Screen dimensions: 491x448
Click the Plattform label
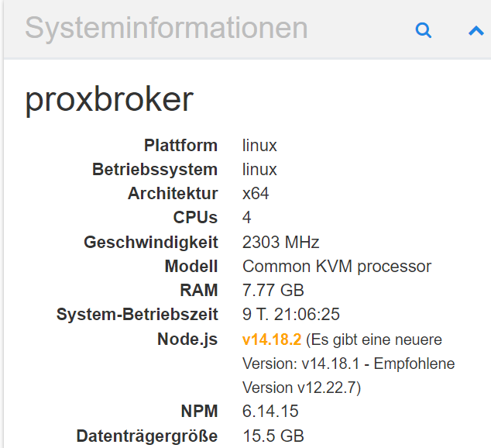(x=180, y=145)
